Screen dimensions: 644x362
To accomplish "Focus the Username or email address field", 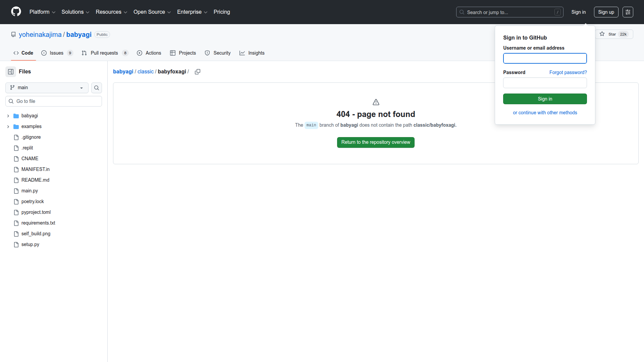I will point(545,58).
